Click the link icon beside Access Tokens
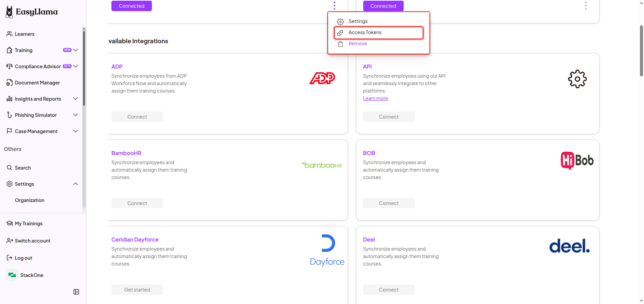Viewport: 644px width, 304px height. click(340, 33)
